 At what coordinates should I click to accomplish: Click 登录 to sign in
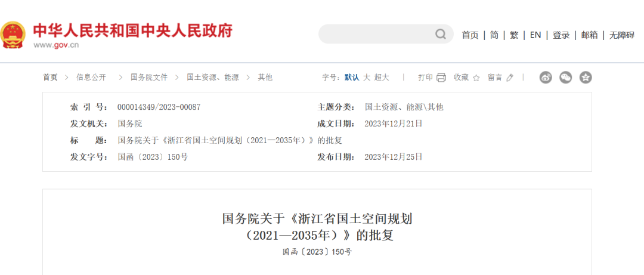click(x=561, y=35)
